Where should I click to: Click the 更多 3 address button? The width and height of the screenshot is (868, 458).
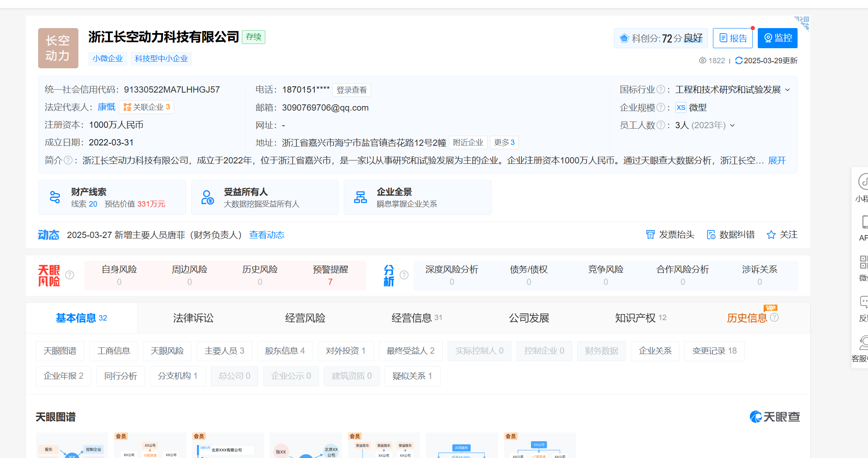[504, 142]
